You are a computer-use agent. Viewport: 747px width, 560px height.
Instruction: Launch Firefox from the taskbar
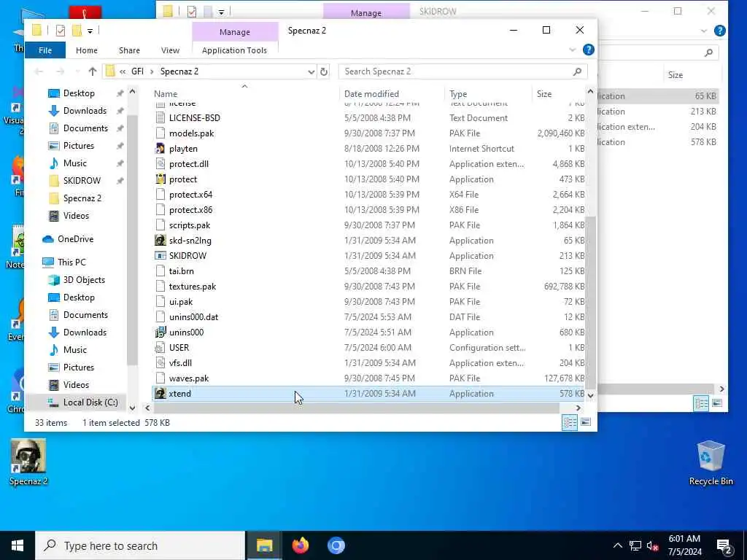[x=300, y=545]
